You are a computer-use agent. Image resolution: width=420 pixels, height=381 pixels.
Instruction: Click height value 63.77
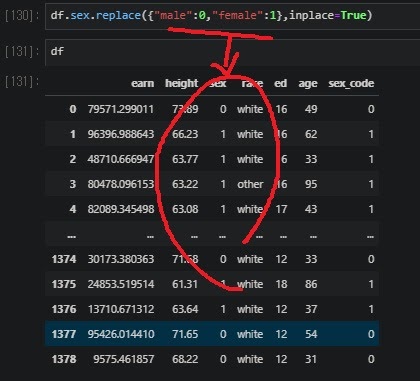(185, 159)
